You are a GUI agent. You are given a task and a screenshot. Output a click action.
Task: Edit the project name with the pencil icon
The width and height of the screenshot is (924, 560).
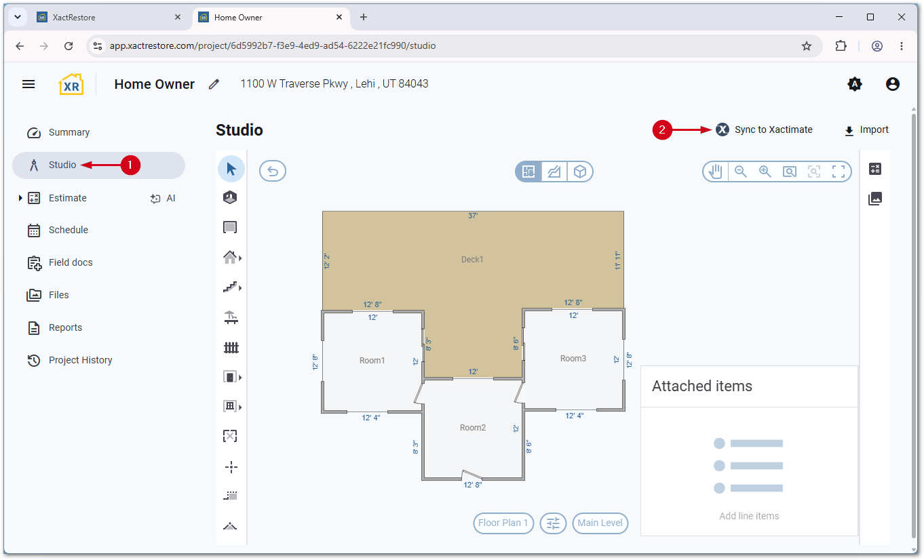214,84
